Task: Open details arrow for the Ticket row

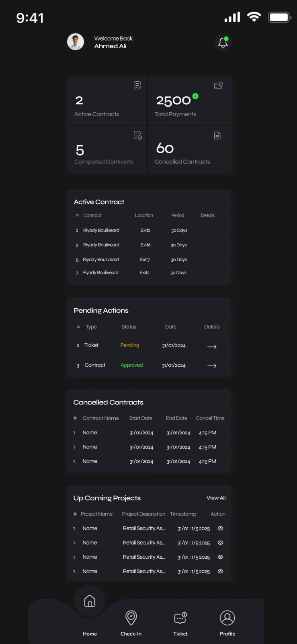Action: point(212,347)
